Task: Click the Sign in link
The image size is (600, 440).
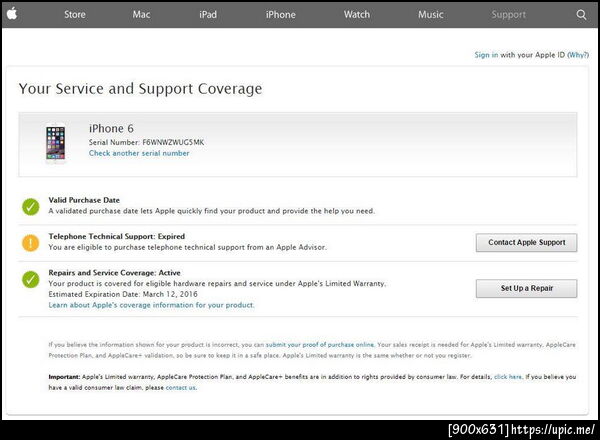Action: coord(486,55)
